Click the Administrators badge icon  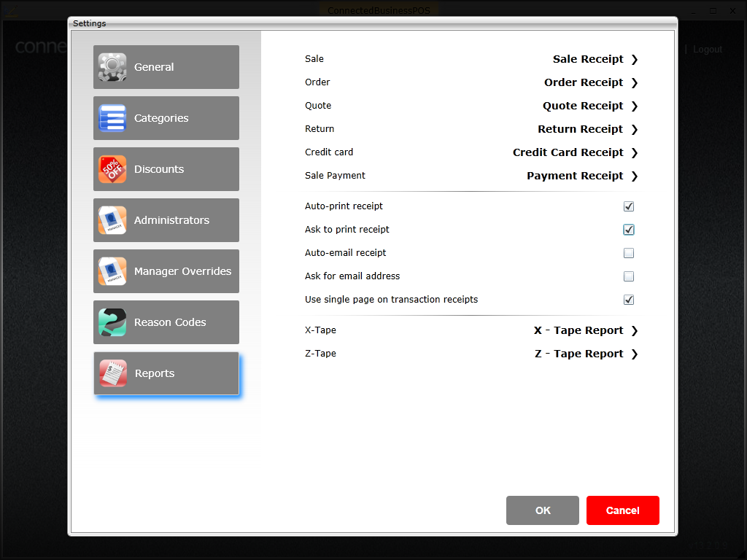point(112,220)
